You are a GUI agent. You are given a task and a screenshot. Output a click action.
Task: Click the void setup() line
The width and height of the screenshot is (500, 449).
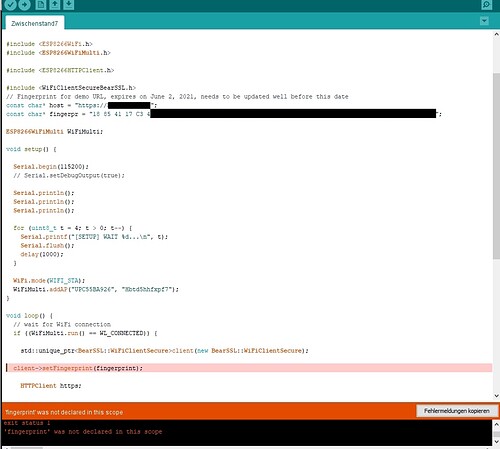pyautogui.click(x=31, y=149)
